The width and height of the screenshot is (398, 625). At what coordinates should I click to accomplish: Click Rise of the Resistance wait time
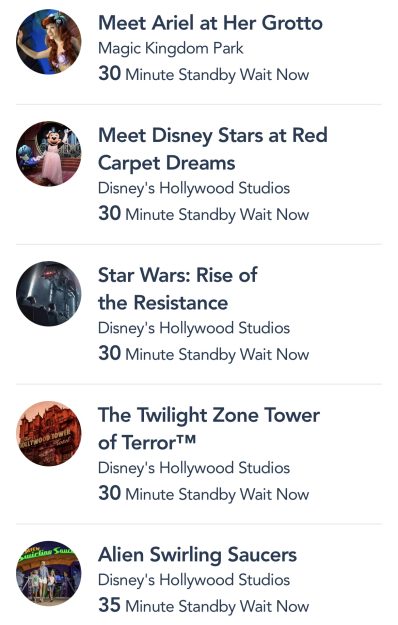204,354
